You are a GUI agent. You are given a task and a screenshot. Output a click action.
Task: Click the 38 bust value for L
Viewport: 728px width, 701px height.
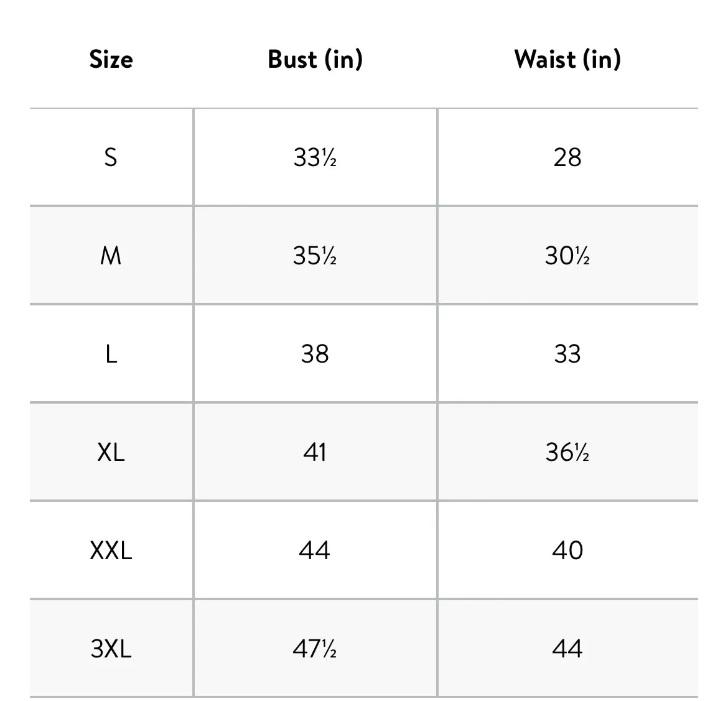pyautogui.click(x=315, y=354)
